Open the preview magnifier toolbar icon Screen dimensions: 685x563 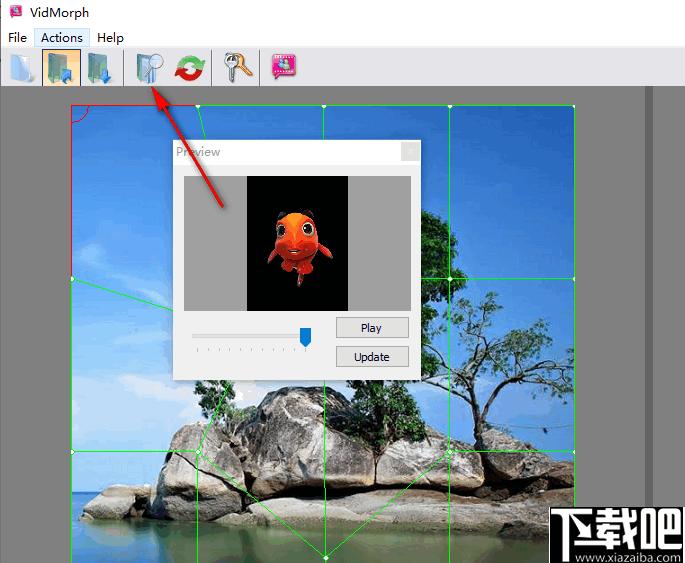point(149,68)
